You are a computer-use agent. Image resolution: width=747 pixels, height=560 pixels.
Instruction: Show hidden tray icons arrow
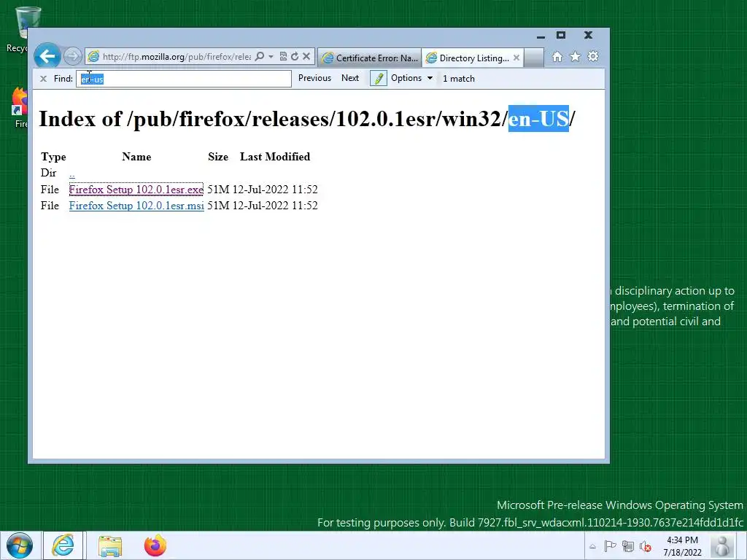592,547
